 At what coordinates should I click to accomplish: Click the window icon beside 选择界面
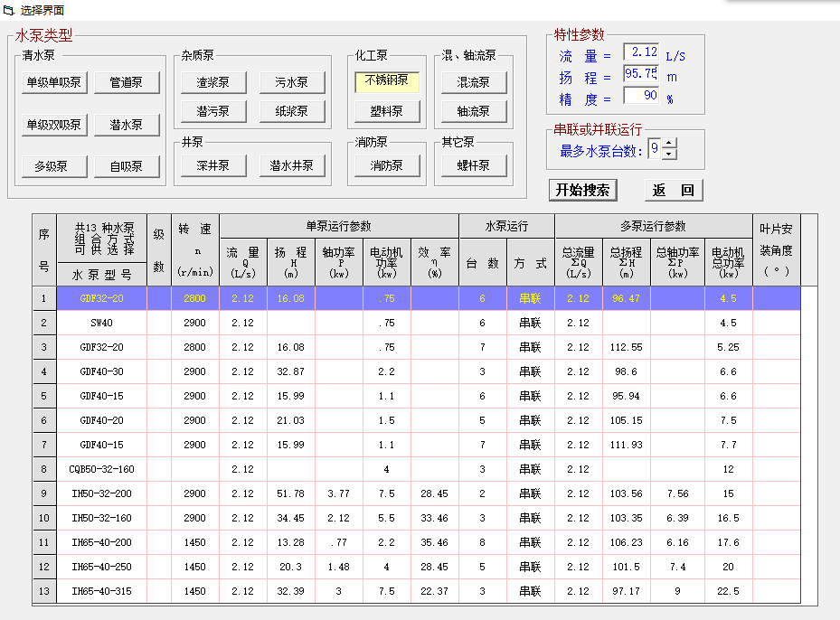[x=9, y=10]
